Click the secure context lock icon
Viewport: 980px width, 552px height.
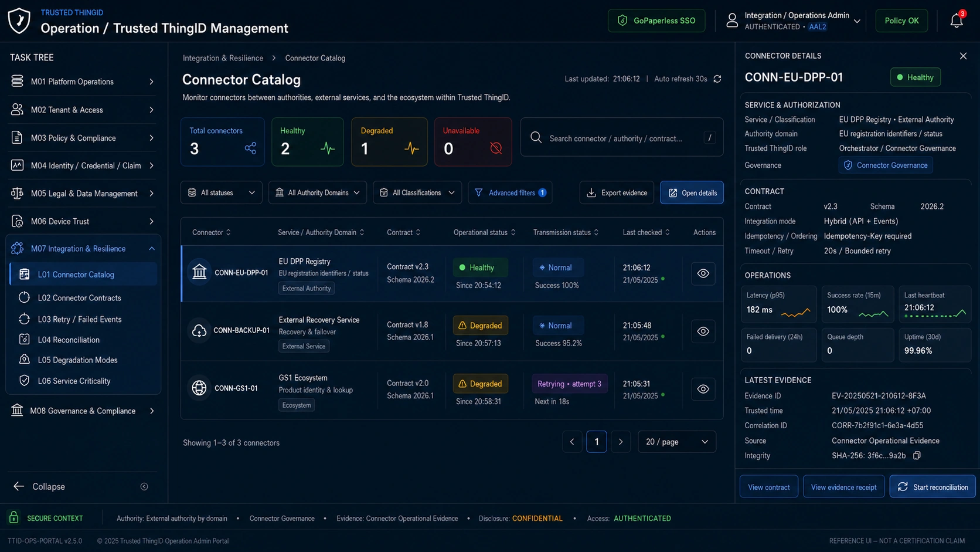[13, 517]
